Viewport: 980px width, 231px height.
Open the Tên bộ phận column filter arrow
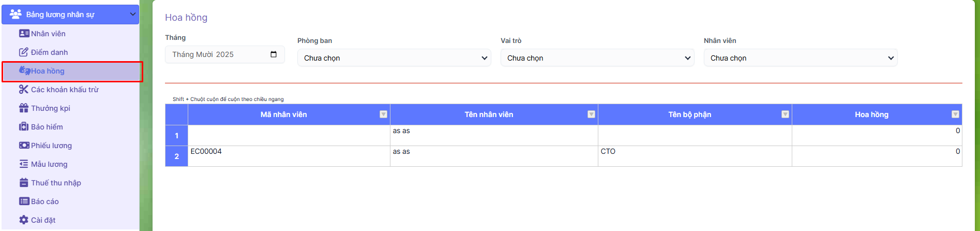point(785,114)
